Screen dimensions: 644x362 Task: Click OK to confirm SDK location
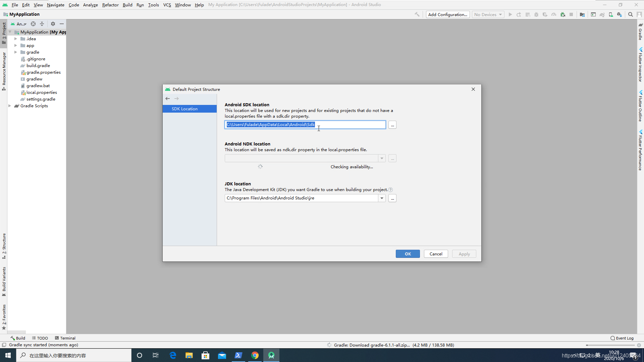point(408,254)
